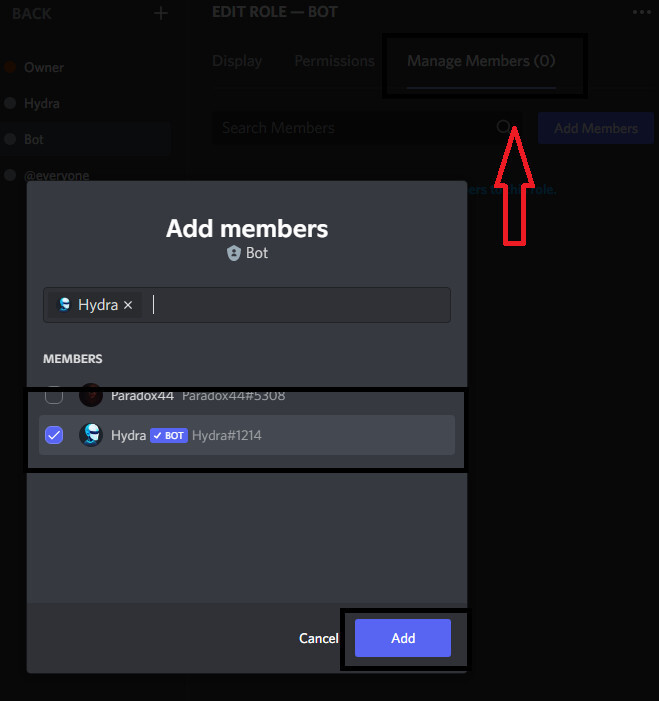
Task: Remove the Hydra chip with X
Action: click(128, 305)
